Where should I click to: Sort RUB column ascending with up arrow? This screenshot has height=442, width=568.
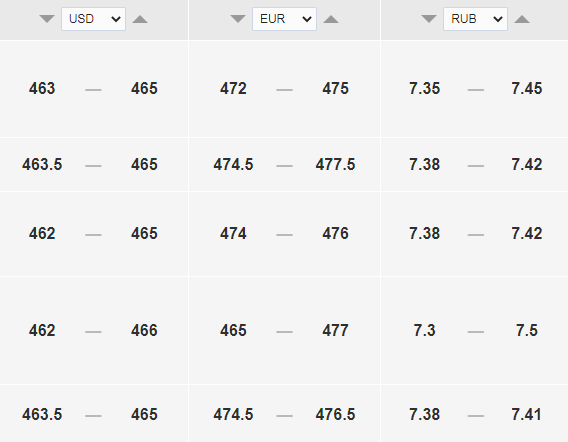[522, 19]
